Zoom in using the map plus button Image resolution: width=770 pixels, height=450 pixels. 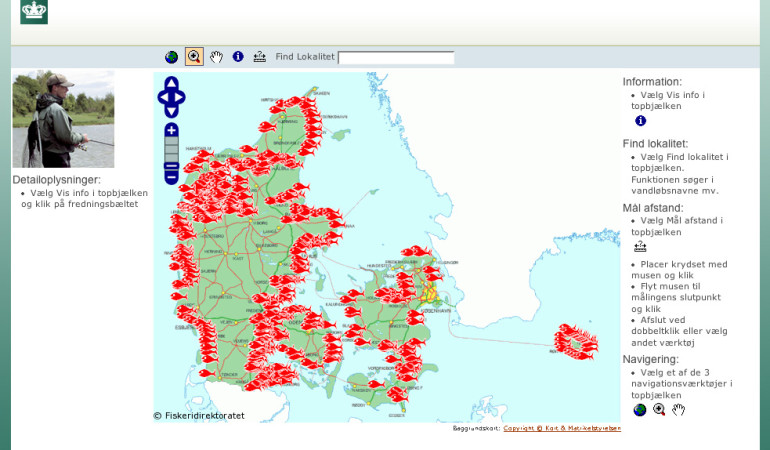coord(171,130)
